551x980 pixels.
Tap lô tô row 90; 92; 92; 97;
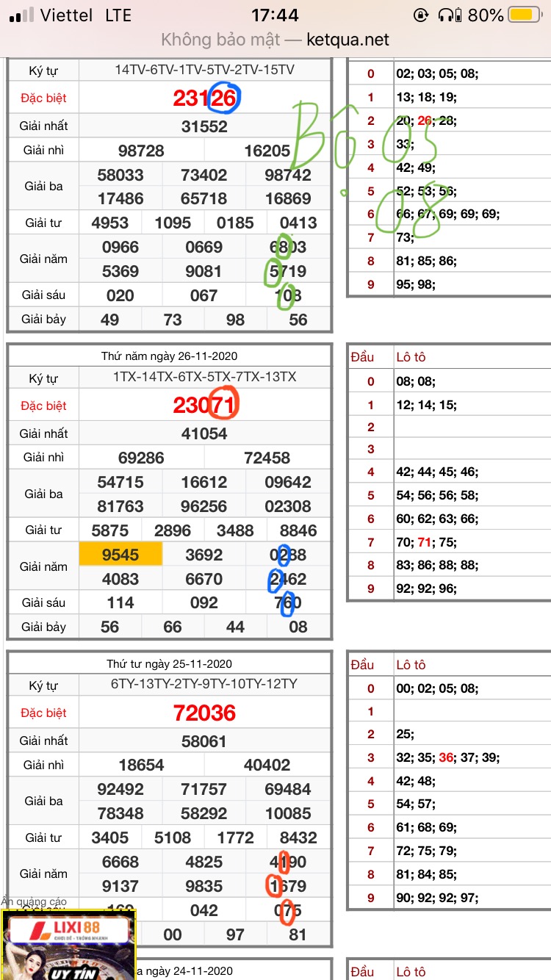tap(438, 898)
